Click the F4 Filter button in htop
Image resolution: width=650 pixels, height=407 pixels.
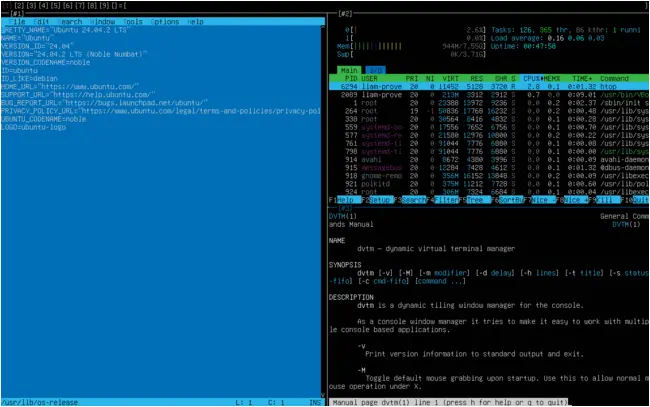442,200
